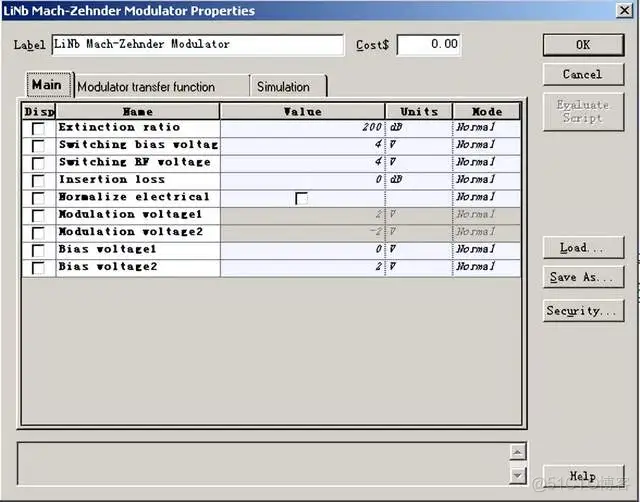Click the Cancel button
This screenshot has height=502, width=640.
click(x=583, y=74)
